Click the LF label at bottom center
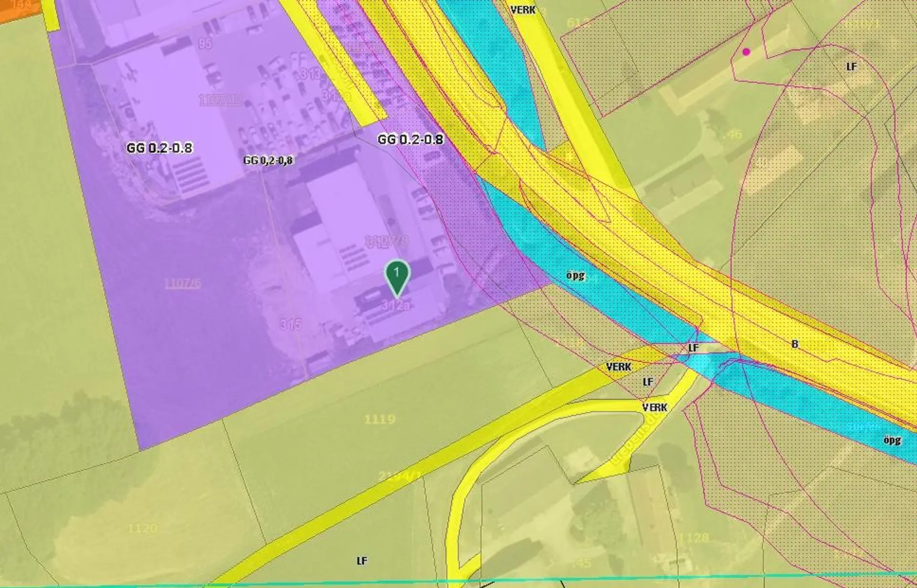Viewport: 917px width, 588px height. click(362, 561)
